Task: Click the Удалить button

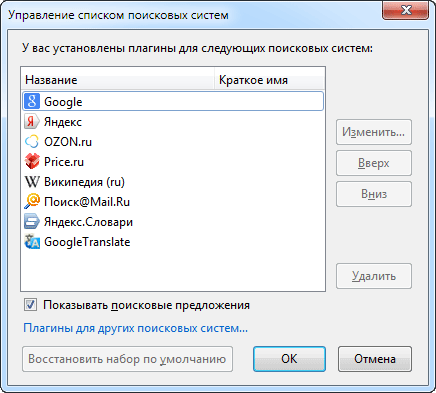Action: pyautogui.click(x=374, y=276)
